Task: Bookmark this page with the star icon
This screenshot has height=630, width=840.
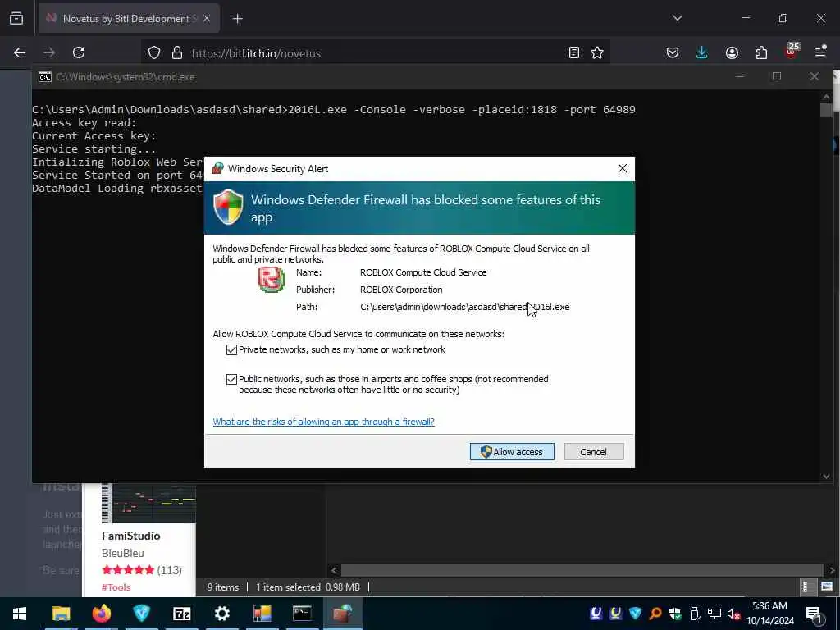Action: 597,52
